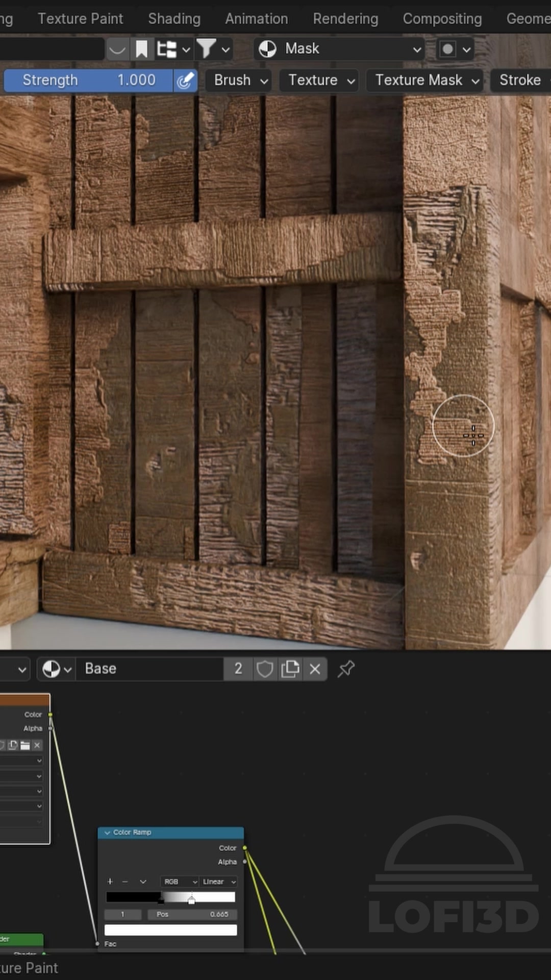The width and height of the screenshot is (551, 980).
Task: Unlink image with X icon in texture node
Action: [37, 745]
